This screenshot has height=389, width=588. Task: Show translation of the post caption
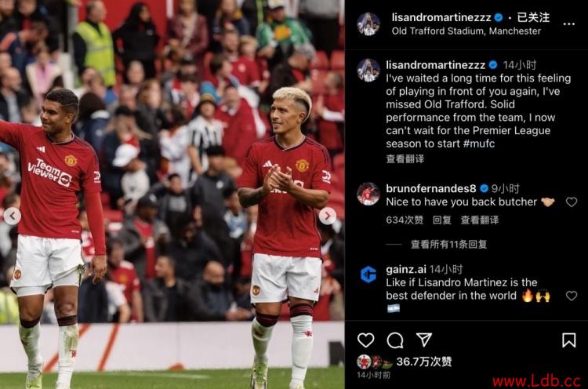(x=405, y=159)
